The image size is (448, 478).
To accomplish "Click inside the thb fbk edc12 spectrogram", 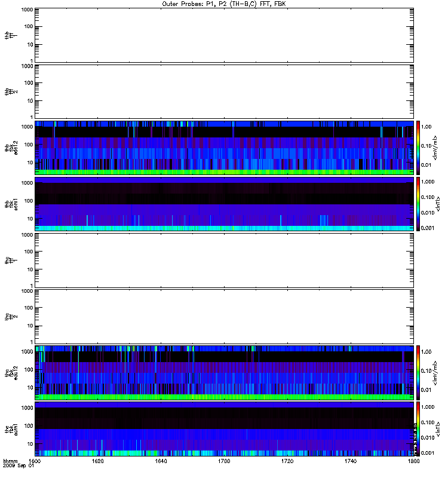I will pos(224,148).
